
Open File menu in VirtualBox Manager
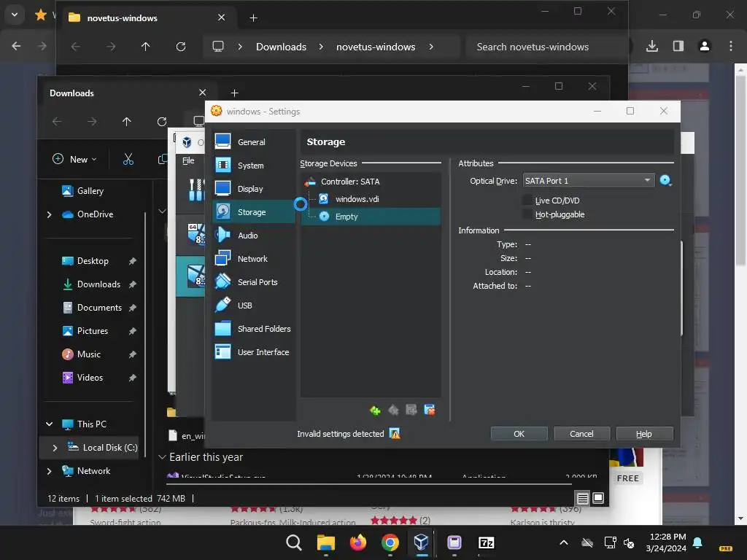click(x=188, y=160)
